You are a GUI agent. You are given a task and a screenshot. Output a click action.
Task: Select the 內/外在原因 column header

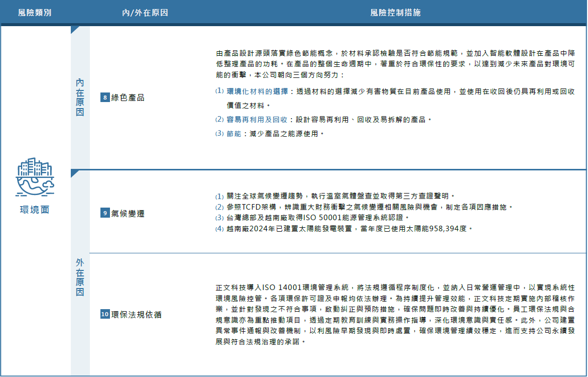tap(145, 13)
